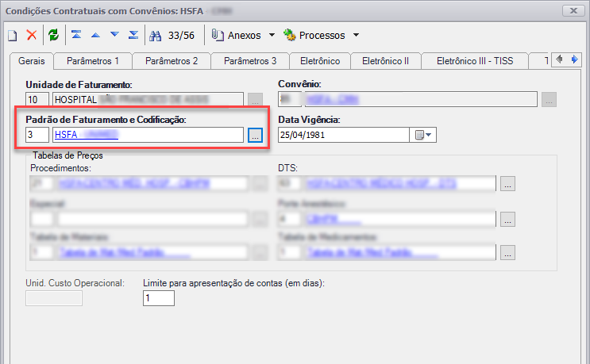The image size is (590, 364).
Task: Open lookup button for Porte Anestésico row
Action: (x=507, y=220)
